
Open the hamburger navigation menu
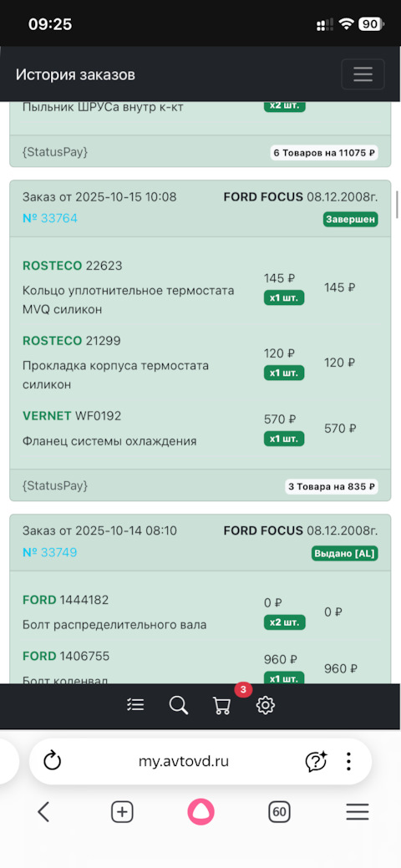(x=363, y=74)
